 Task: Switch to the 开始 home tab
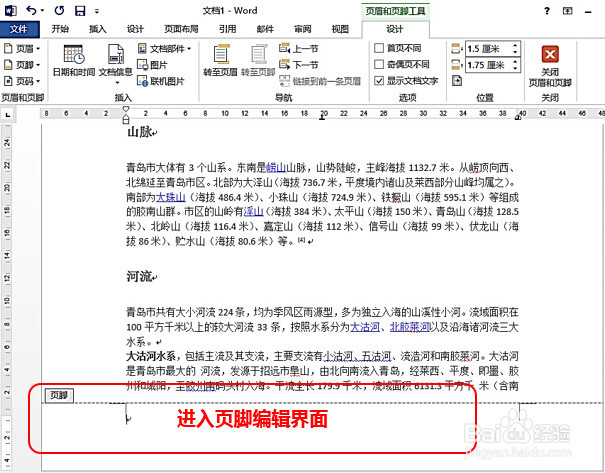[60, 29]
